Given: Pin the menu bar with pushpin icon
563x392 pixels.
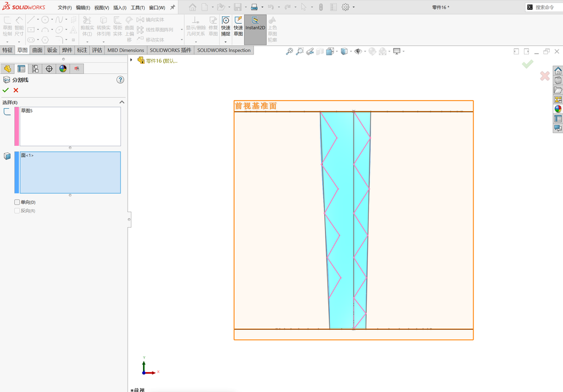Looking at the screenshot, I should click(x=172, y=7).
